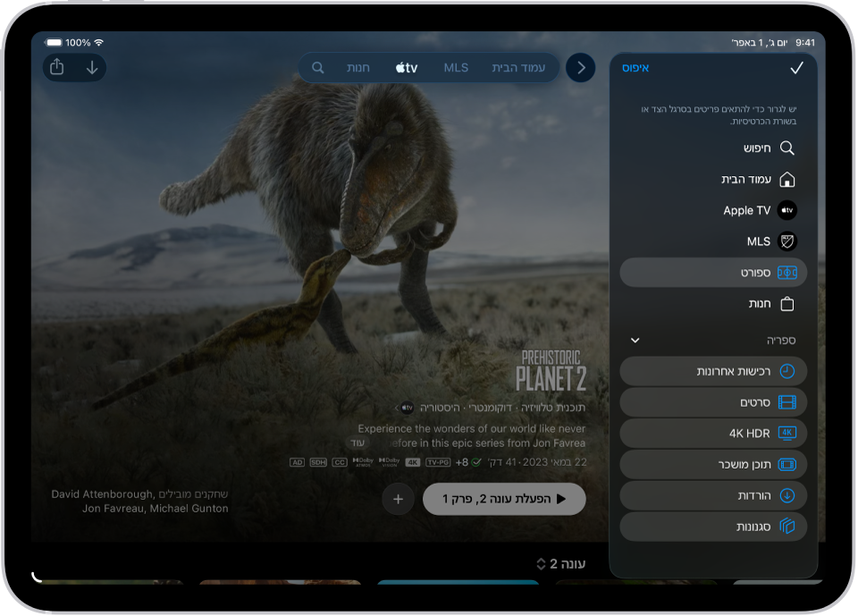Open עמוד הבית tab in top bar
This screenshot has width=858, height=616.
(518, 67)
